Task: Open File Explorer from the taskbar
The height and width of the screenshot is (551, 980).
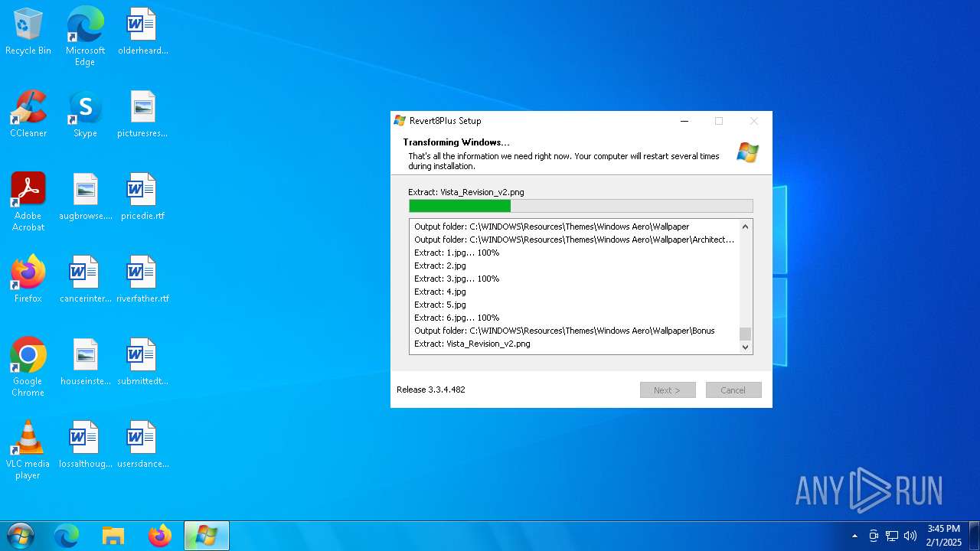Action: tap(113, 536)
